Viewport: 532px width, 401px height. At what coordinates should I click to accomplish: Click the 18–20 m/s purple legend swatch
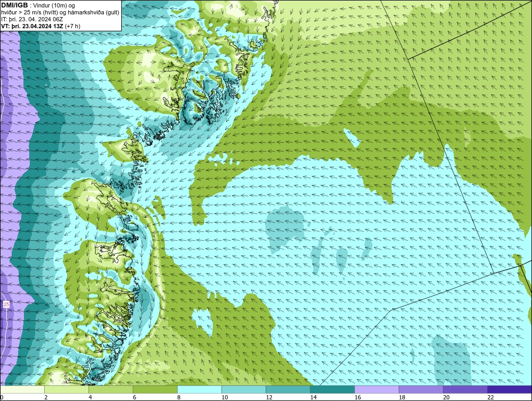click(x=421, y=389)
